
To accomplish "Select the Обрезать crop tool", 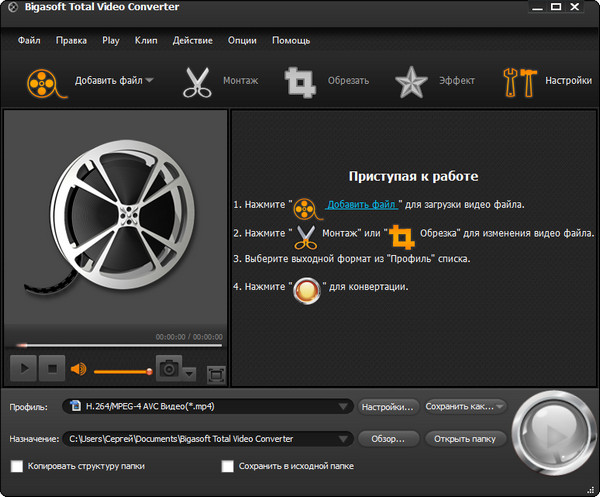I will click(x=299, y=81).
